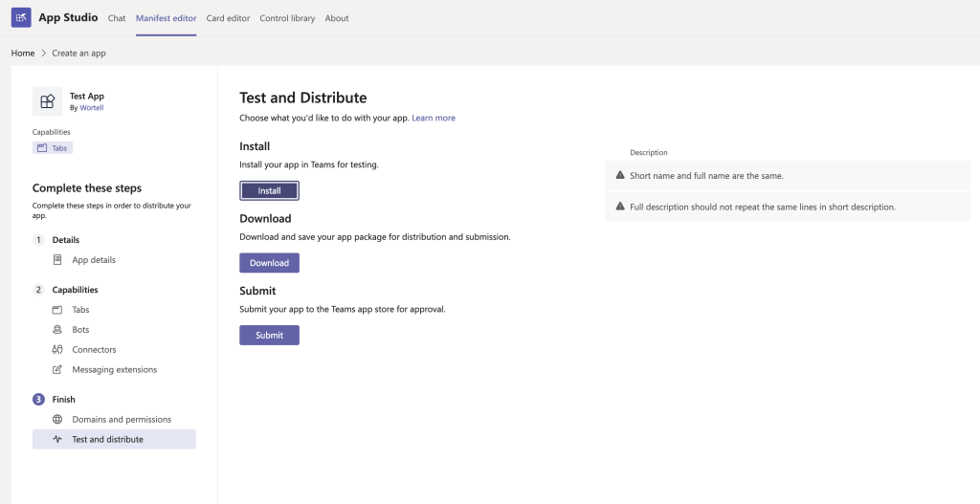Go to the About tab
This screenshot has width=980, height=504.
point(337,18)
